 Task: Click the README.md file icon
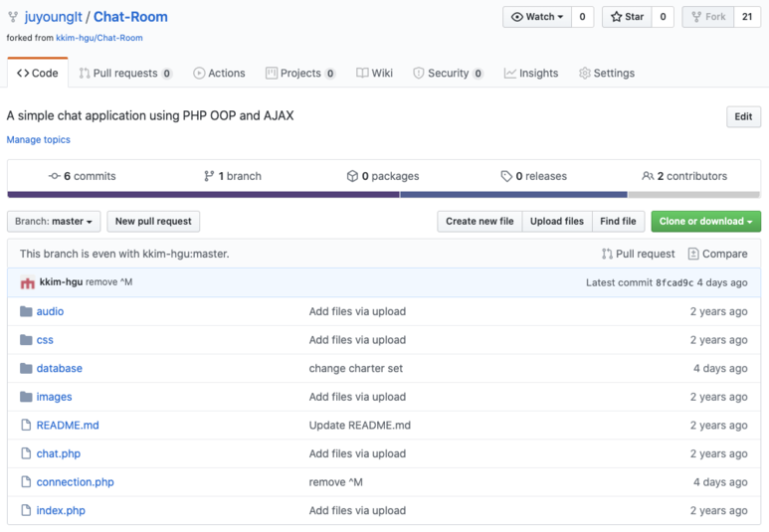tap(26, 426)
